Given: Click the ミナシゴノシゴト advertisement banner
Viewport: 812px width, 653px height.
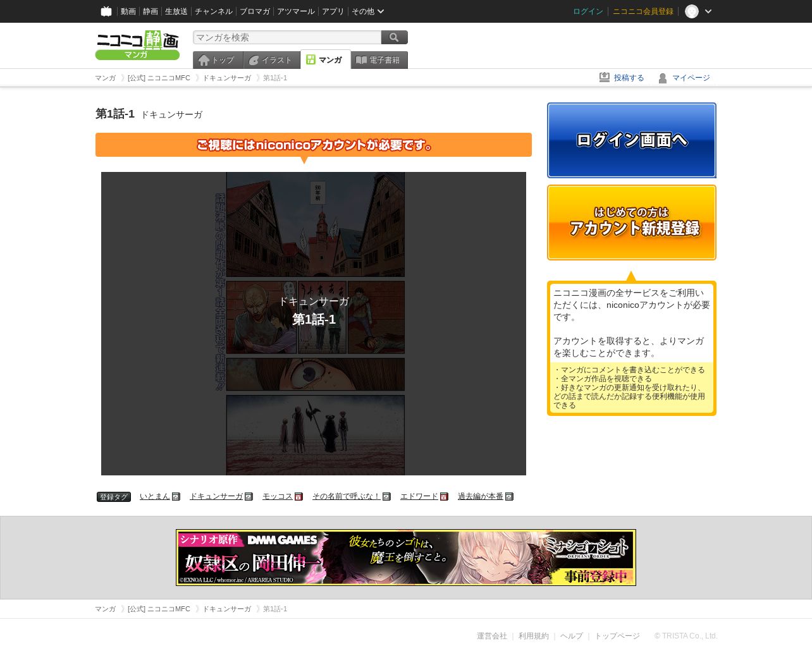Looking at the screenshot, I should 406,558.
